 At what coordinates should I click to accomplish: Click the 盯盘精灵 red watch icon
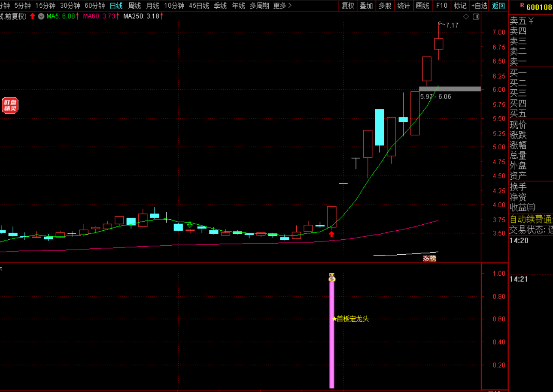pyautogui.click(x=10, y=106)
